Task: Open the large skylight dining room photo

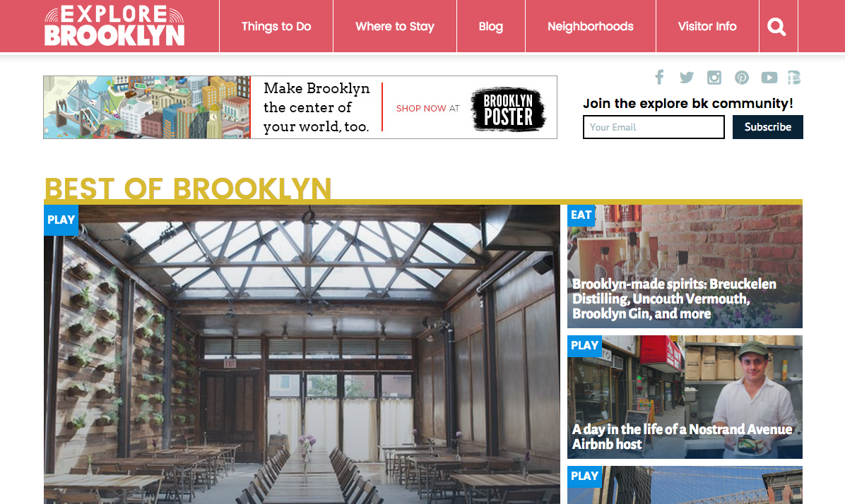Action: pos(302,354)
